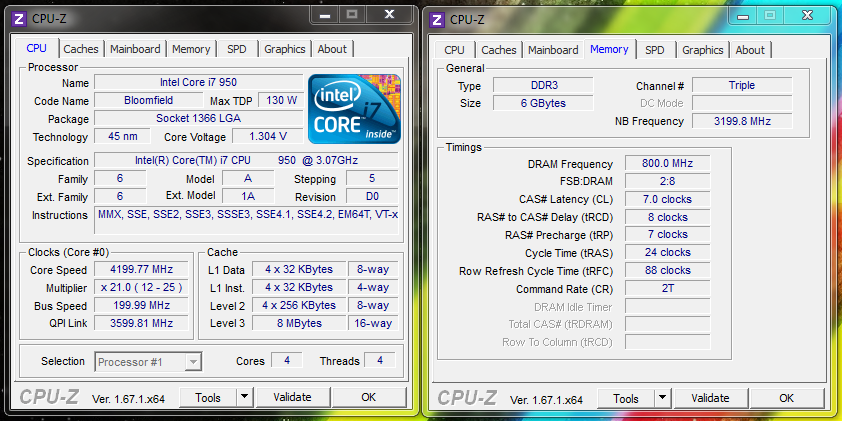This screenshot has width=842, height=421.
Task: Show the About tab in left window
Action: pyautogui.click(x=332, y=49)
